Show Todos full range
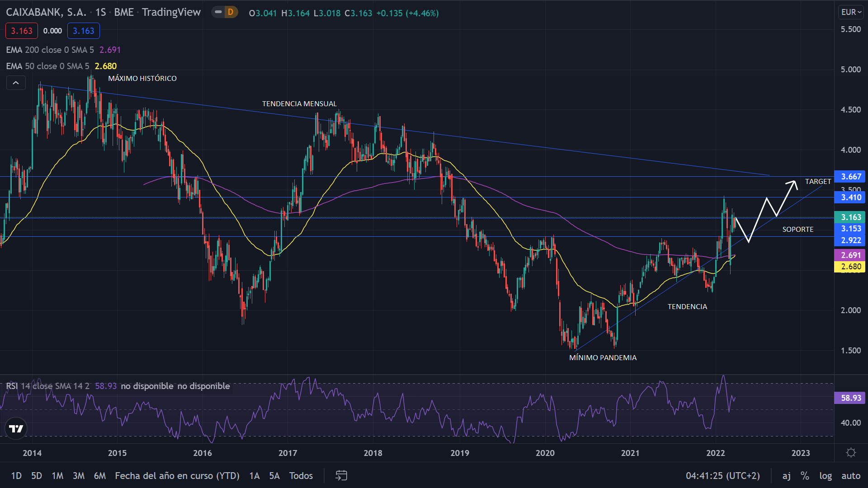This screenshot has height=488, width=868. pyautogui.click(x=301, y=475)
